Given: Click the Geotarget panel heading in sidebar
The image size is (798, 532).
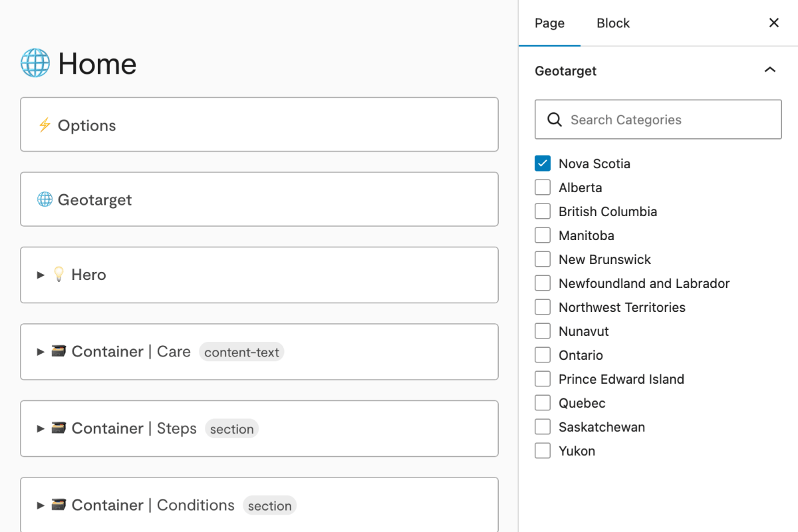Looking at the screenshot, I should pos(565,71).
